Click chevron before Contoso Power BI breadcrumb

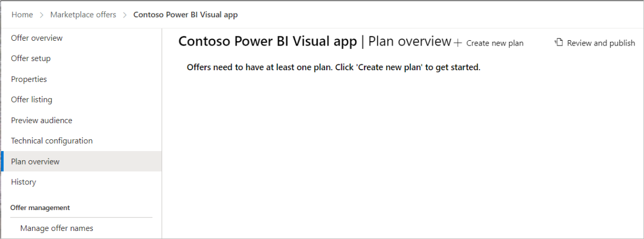coord(125,15)
